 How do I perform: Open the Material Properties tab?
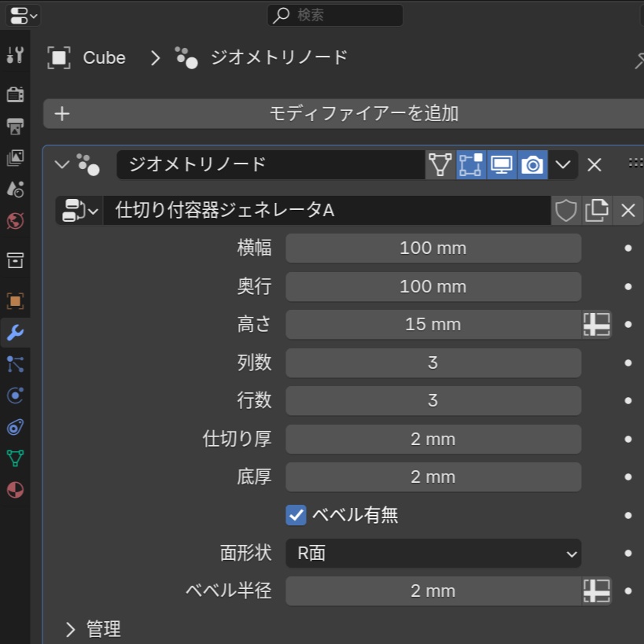pyautogui.click(x=16, y=489)
